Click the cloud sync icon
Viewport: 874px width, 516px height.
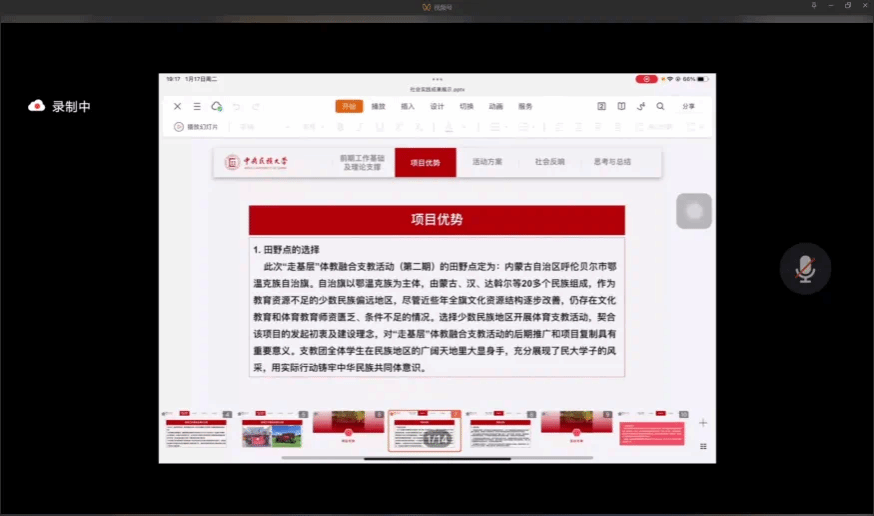217,106
